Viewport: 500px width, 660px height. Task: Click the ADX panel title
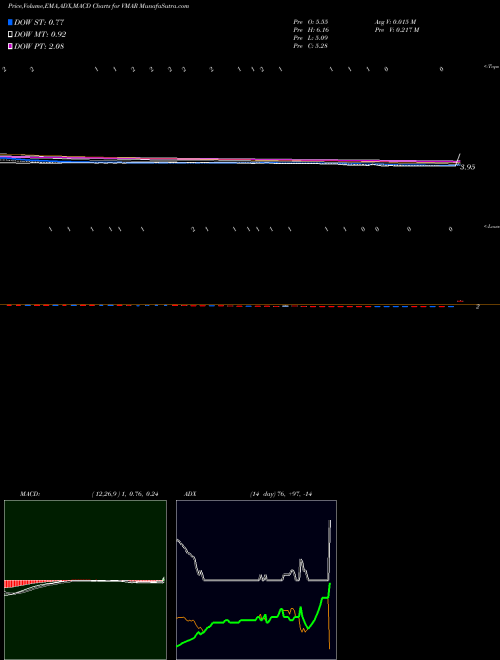pos(190,494)
